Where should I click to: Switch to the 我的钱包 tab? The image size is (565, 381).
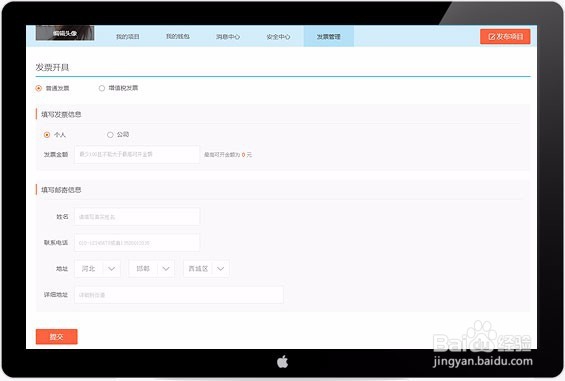(178, 36)
